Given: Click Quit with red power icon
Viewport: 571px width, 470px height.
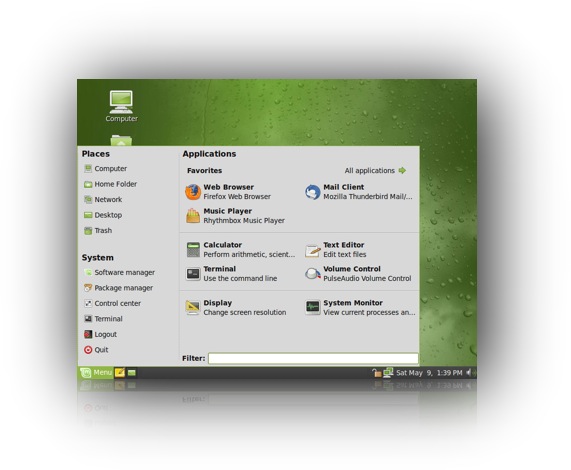Looking at the screenshot, I should [96, 349].
